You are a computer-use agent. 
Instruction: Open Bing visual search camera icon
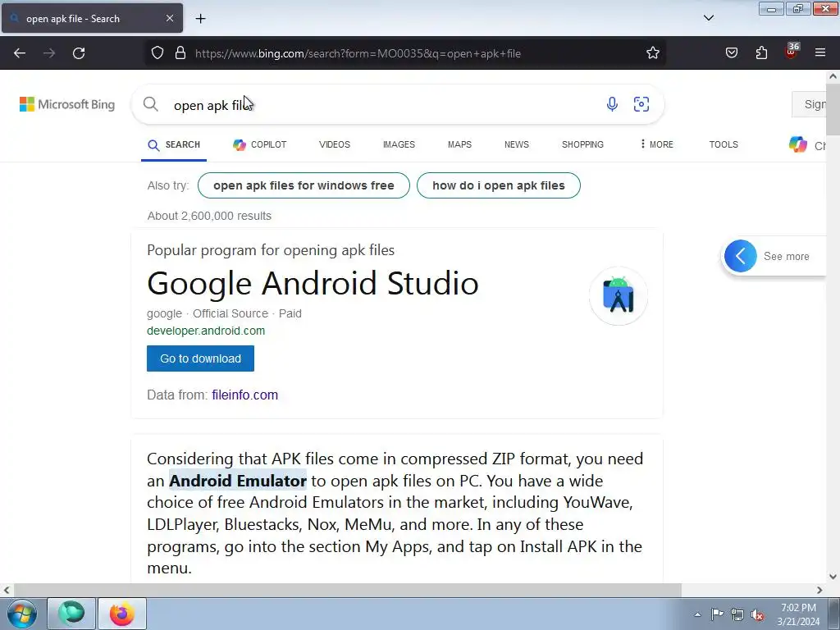coord(641,104)
